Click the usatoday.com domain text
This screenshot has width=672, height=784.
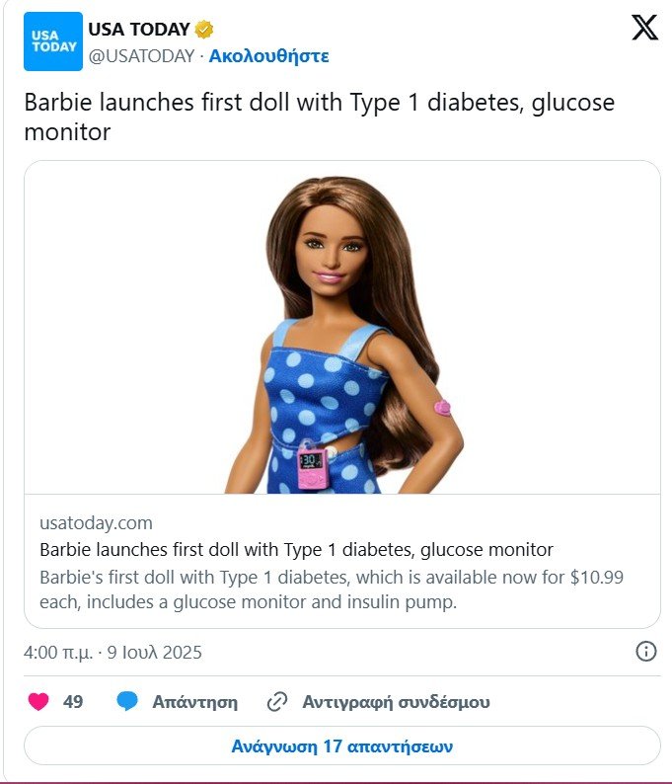coord(96,523)
